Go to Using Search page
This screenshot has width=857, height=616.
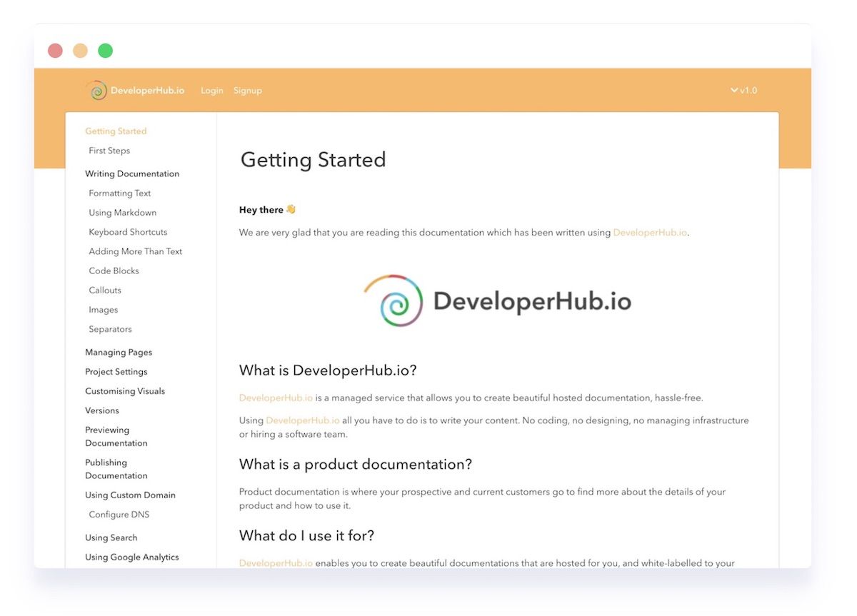111,538
